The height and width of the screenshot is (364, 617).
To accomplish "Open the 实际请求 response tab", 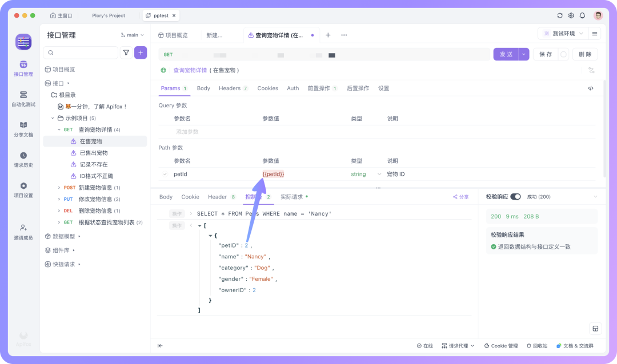I will point(294,197).
